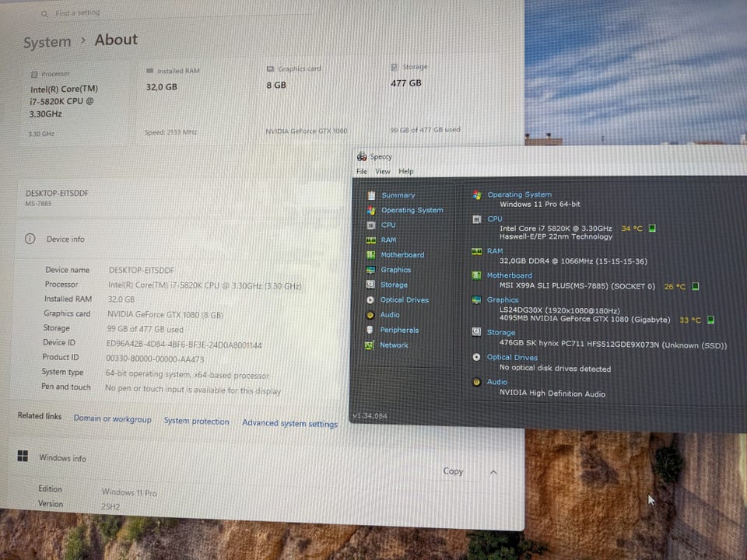Image resolution: width=747 pixels, height=560 pixels.
Task: Click the Audio speaker icon in sidebar
Action: tap(370, 315)
